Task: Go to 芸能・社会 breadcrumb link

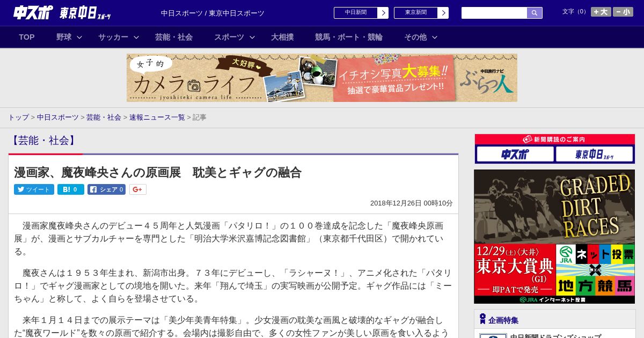Action: click(104, 117)
